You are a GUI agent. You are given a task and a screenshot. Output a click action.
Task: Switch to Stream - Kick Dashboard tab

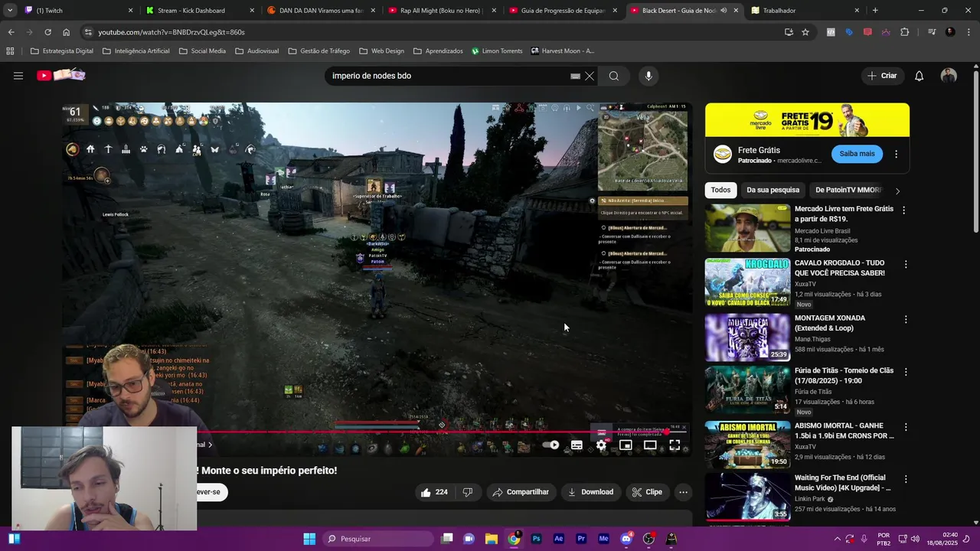coord(201,11)
